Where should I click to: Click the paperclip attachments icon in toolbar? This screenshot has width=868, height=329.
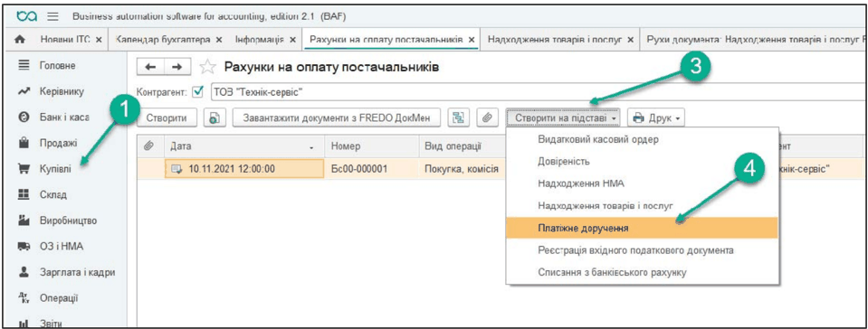487,117
